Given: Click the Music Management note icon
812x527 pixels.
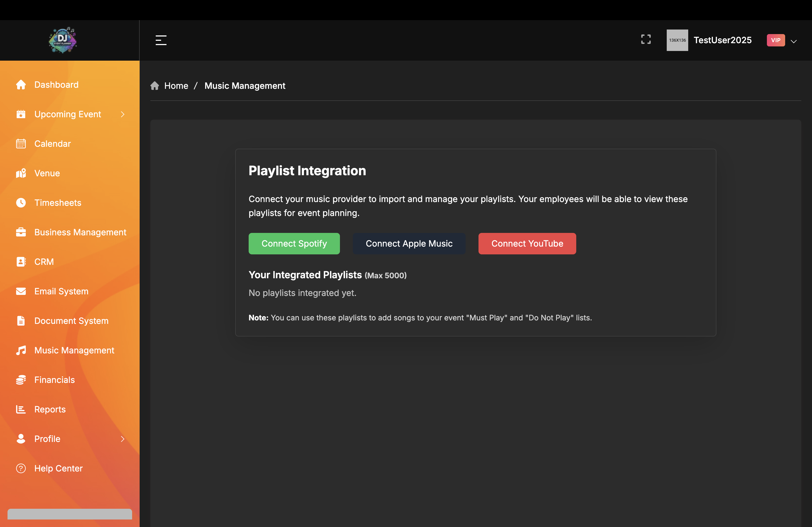Looking at the screenshot, I should point(21,350).
